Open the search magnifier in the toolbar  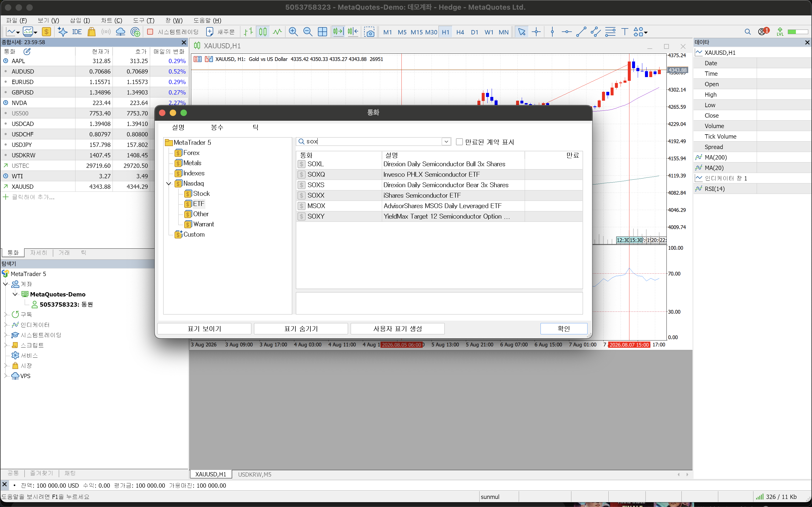(748, 32)
